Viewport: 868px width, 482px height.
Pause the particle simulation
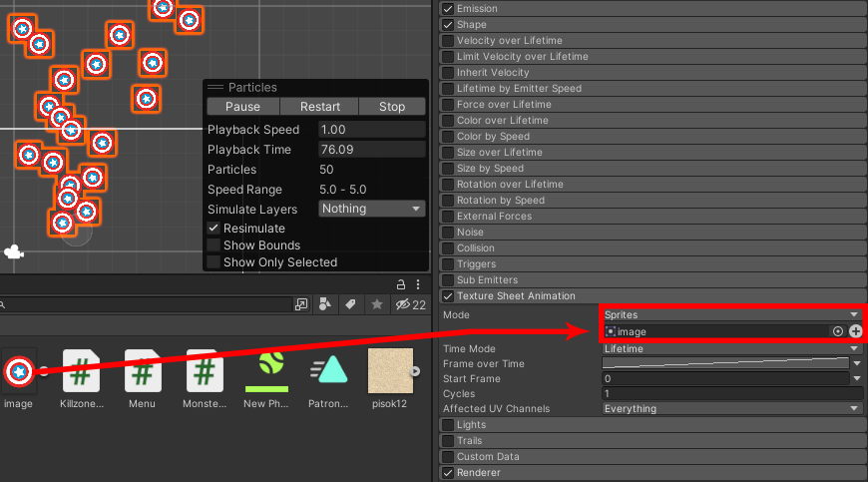coord(243,106)
